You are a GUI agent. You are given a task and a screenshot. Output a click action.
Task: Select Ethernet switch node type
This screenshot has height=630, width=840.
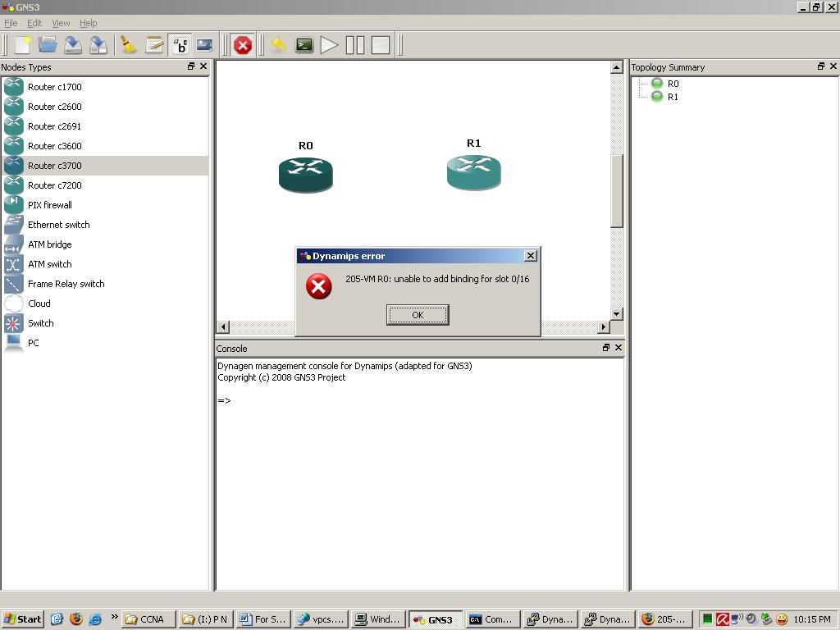tap(105, 225)
